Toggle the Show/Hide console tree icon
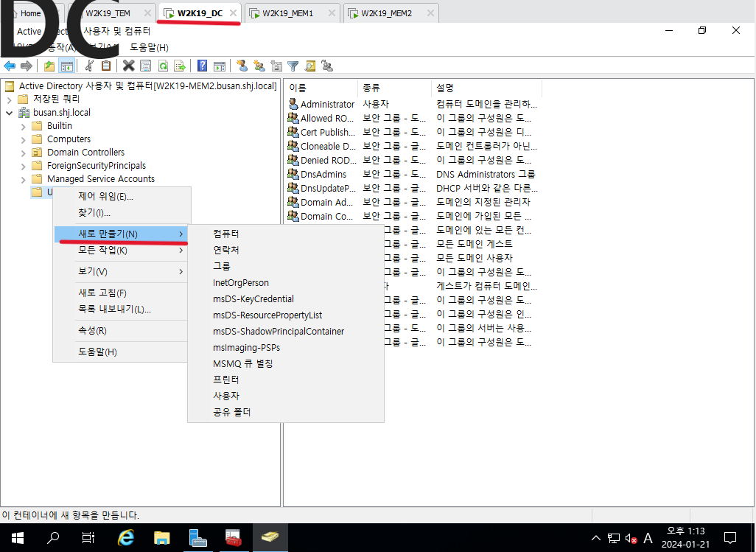This screenshot has height=552, width=756. (66, 66)
